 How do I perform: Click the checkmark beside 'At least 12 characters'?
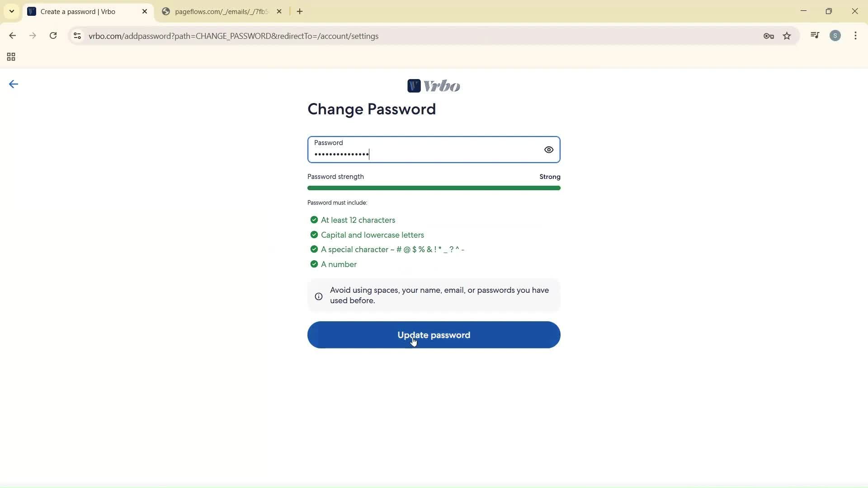(314, 220)
